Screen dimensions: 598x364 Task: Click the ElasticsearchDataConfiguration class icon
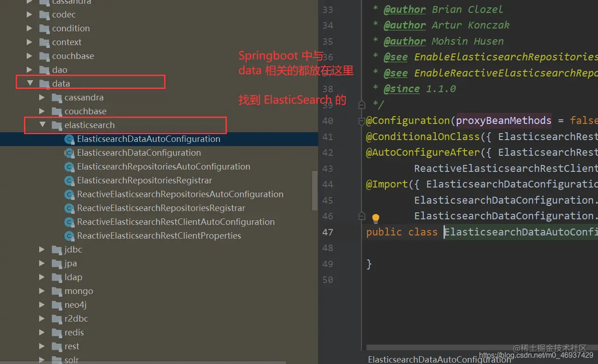coord(69,153)
